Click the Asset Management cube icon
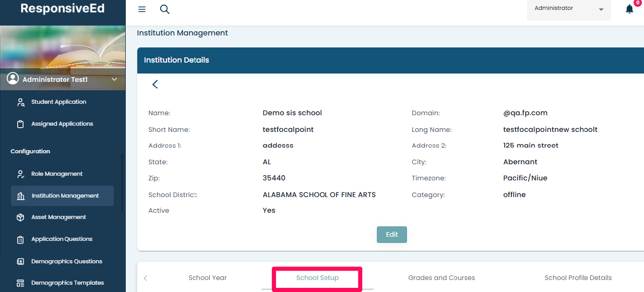The height and width of the screenshot is (292, 644). [21, 217]
